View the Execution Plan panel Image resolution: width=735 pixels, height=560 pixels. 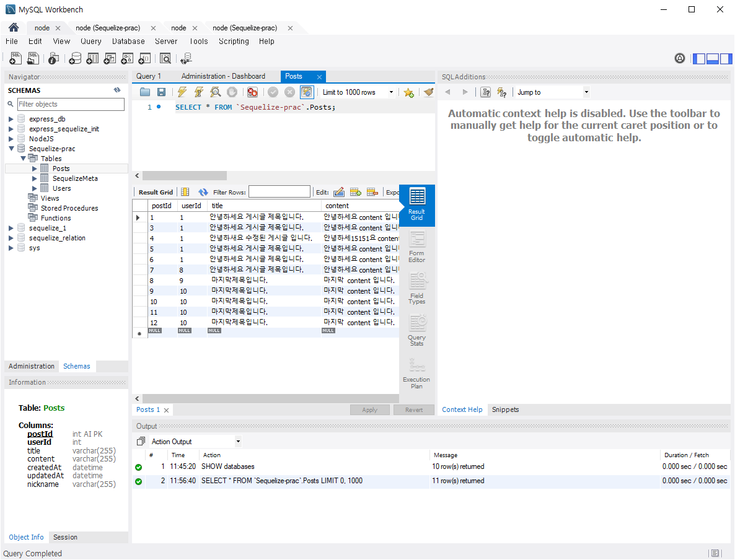[416, 374]
